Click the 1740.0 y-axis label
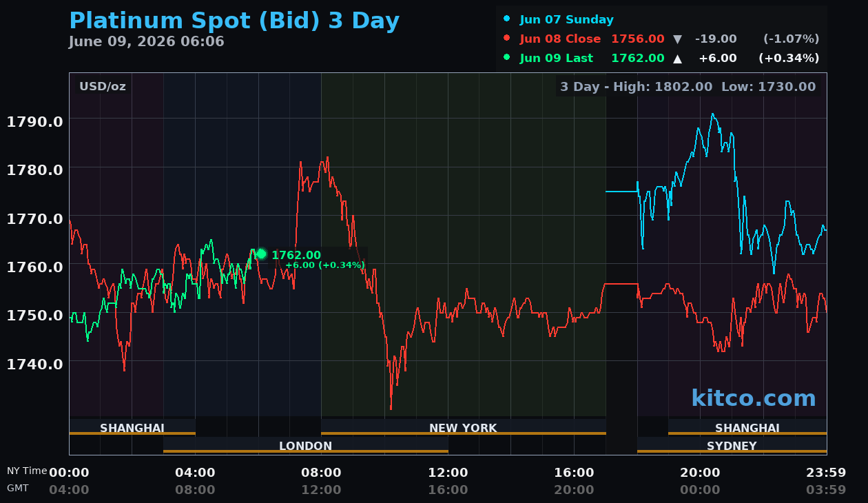868x503 pixels. tap(35, 363)
